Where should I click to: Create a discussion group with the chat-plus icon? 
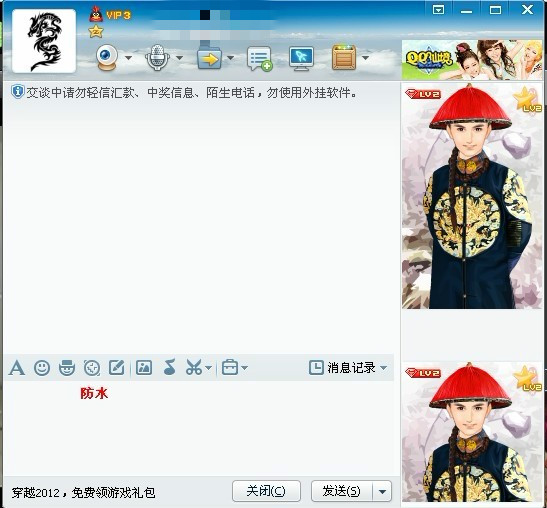[x=260, y=59]
